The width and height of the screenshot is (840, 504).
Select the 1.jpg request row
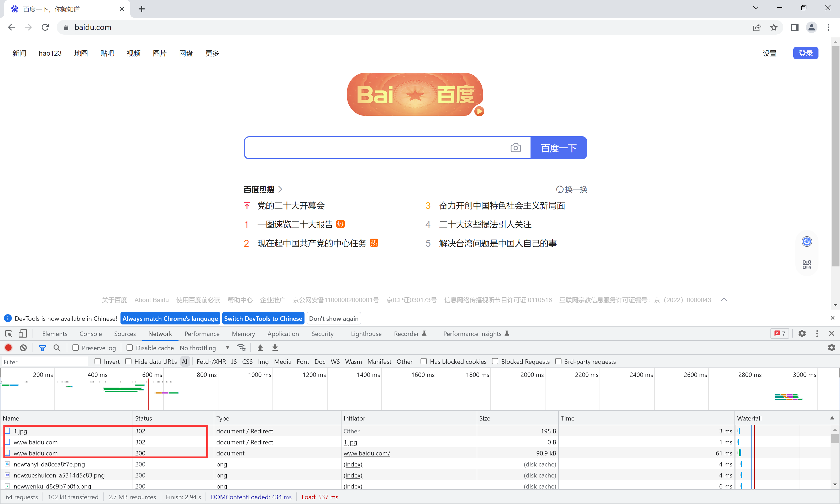tap(367, 431)
